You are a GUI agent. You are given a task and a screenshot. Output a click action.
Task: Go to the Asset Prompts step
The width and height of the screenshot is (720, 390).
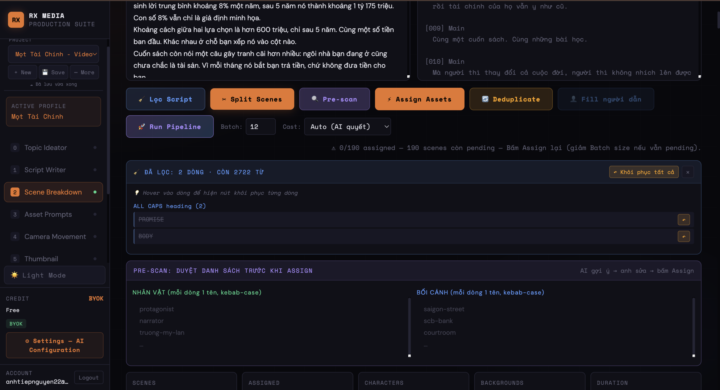(x=53, y=215)
